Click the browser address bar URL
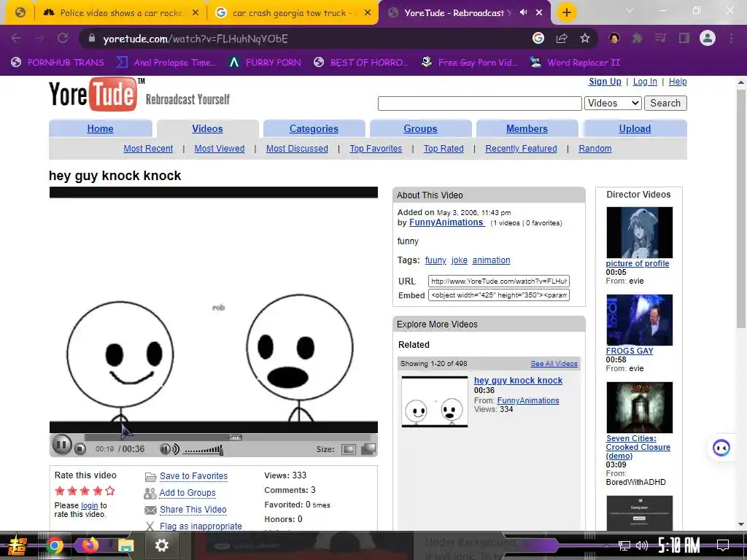 click(196, 39)
